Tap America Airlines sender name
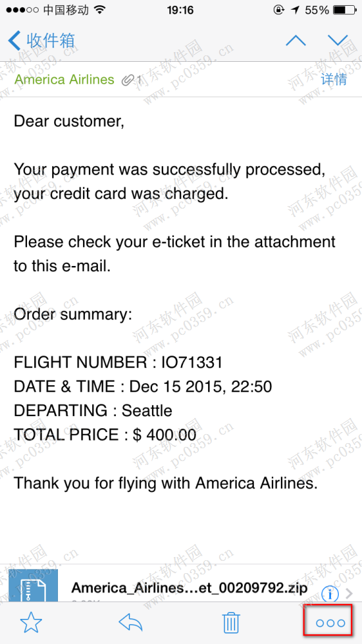Screen dimensions: 362x644 coord(64,79)
